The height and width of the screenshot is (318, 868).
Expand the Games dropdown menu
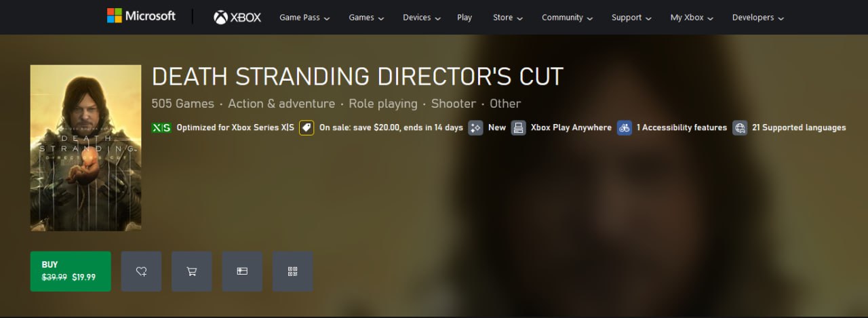pos(366,18)
